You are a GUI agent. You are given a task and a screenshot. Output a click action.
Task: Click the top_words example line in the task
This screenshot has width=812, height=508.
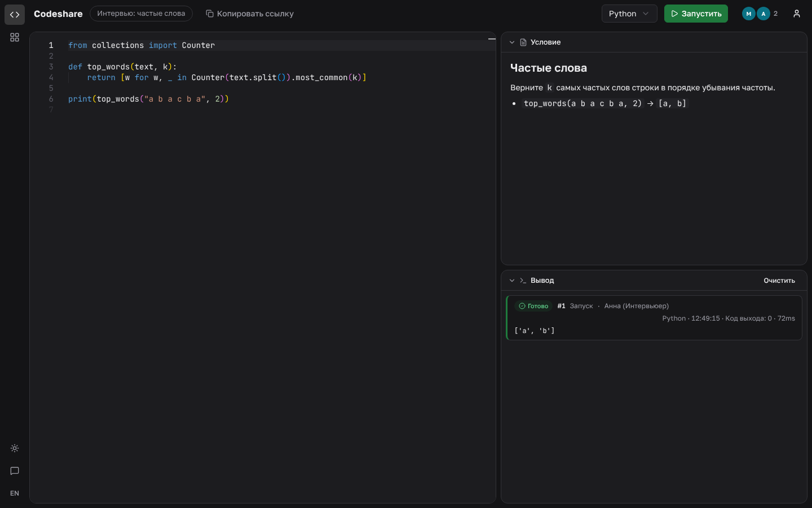605,103
